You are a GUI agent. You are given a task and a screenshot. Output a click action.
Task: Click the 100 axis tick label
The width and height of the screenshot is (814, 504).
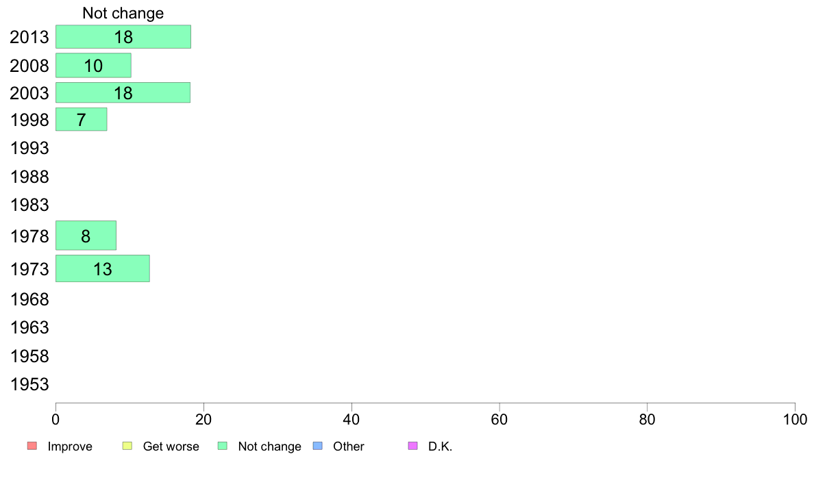[795, 419]
